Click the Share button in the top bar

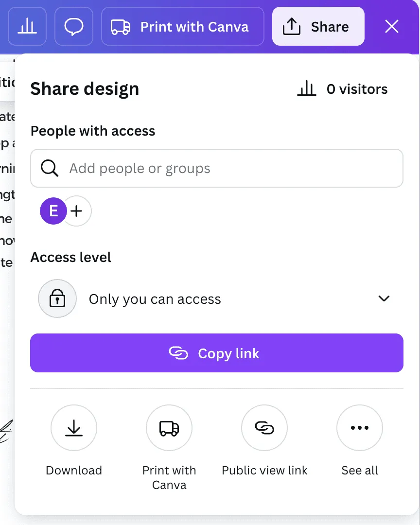318,26
